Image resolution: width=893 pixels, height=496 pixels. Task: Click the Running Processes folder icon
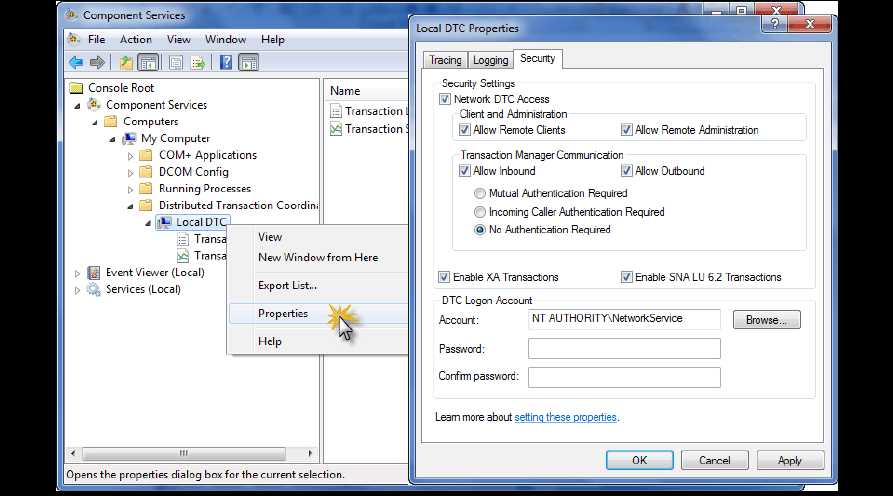[x=146, y=188]
